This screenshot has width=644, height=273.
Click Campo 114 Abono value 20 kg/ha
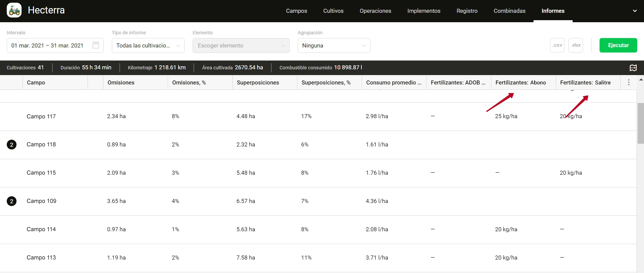pos(506,229)
